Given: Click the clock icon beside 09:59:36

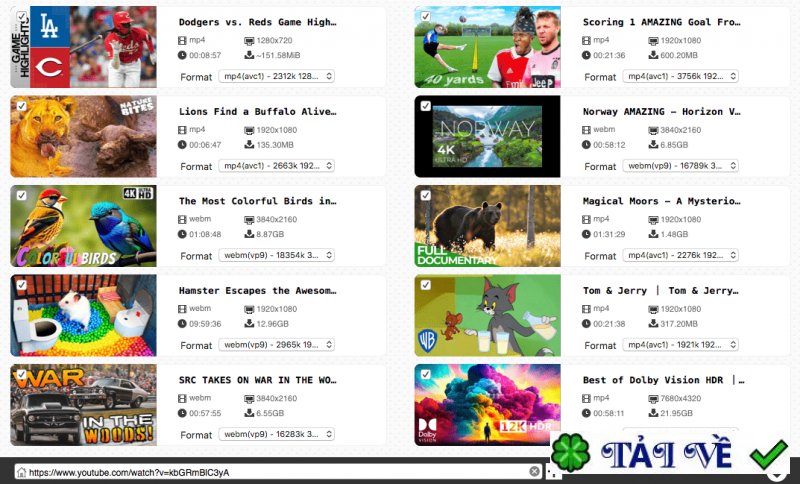Looking at the screenshot, I should coord(182,324).
